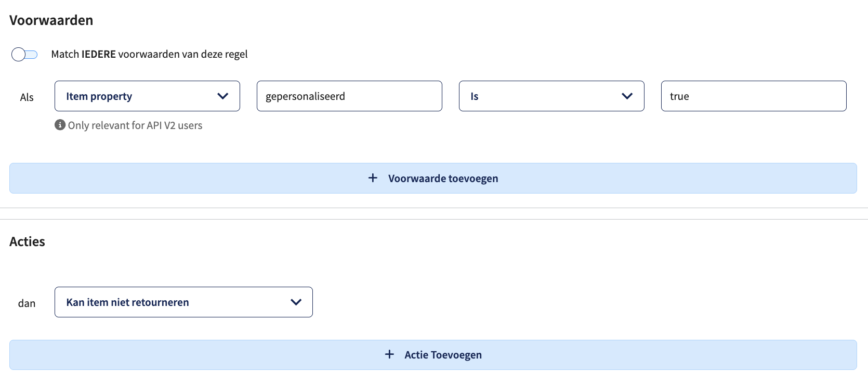
Task: Click the gepersonaliseerd text field
Action: (349, 96)
